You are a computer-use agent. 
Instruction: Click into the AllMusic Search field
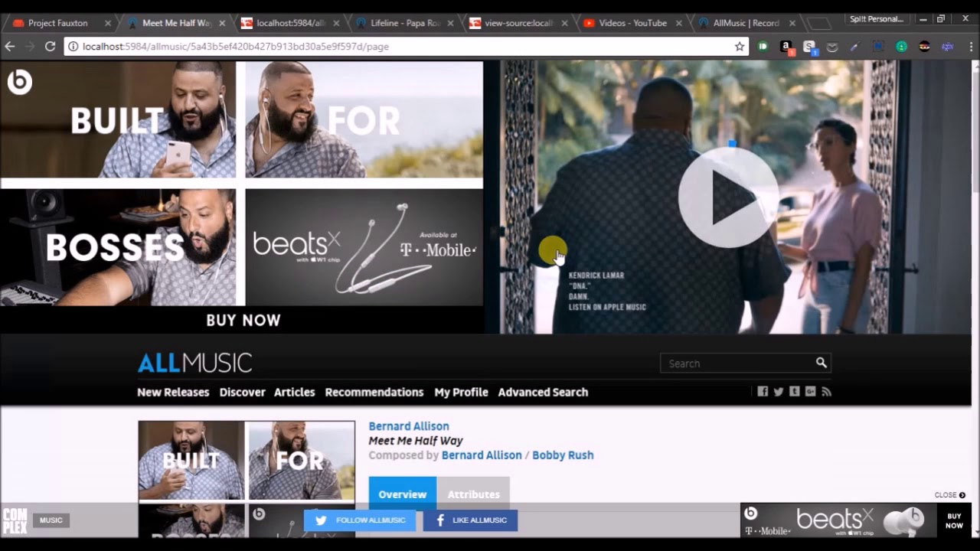(x=737, y=364)
